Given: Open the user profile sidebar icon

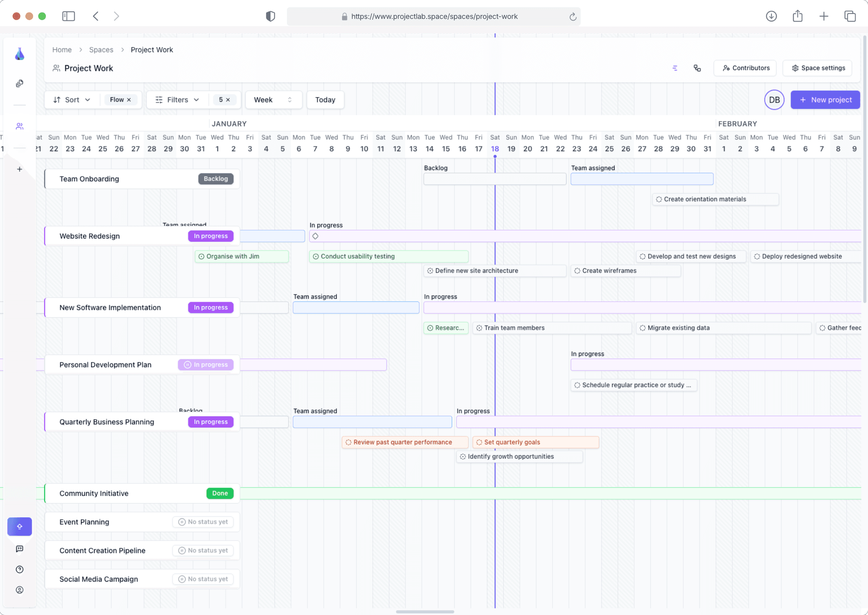Looking at the screenshot, I should tap(19, 590).
